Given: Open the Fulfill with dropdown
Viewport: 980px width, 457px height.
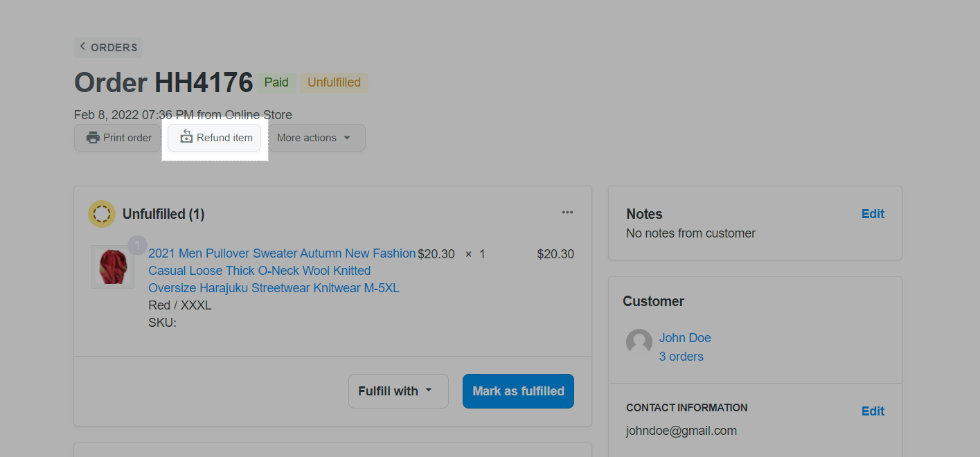Looking at the screenshot, I should 398,391.
